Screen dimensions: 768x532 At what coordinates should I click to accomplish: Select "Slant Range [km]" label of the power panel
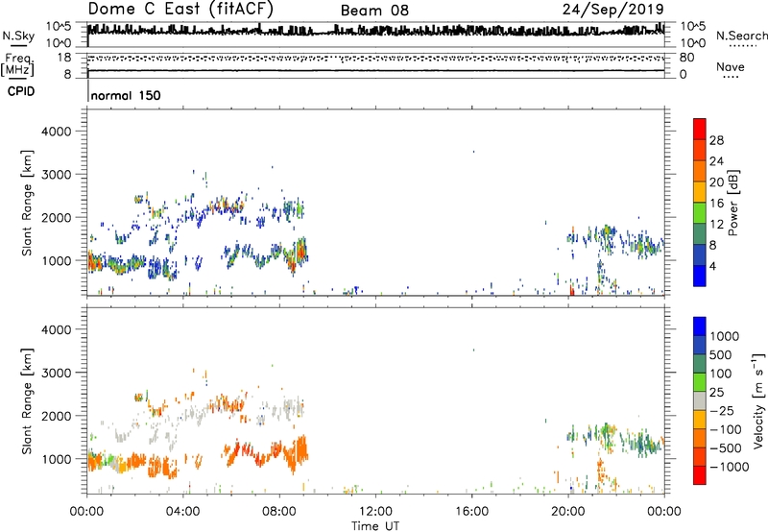(27, 203)
